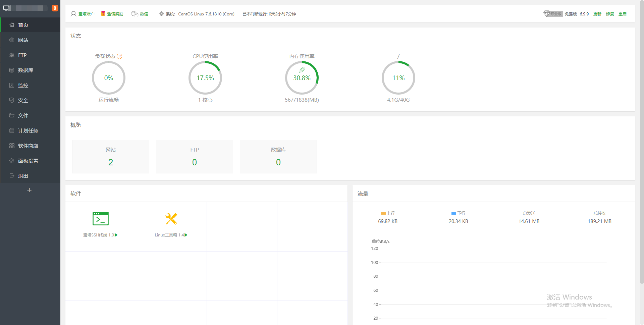
Task: Open the 网站 overview card showing 2
Action: click(111, 157)
